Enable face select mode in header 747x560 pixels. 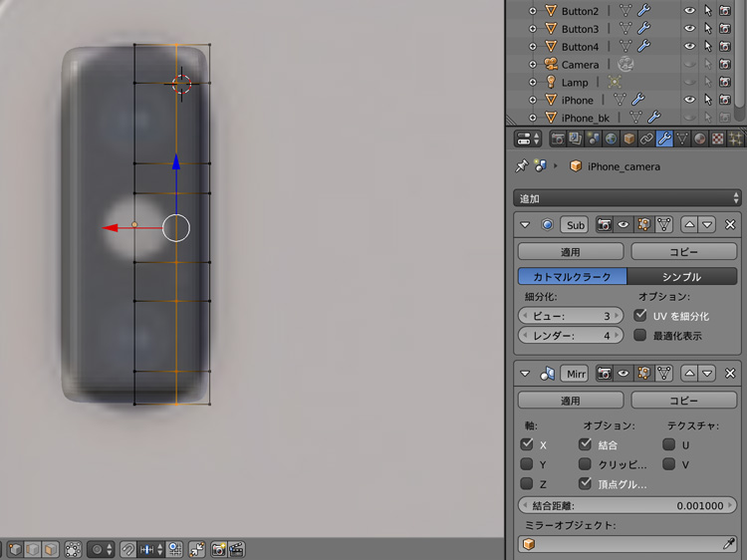click(51, 549)
